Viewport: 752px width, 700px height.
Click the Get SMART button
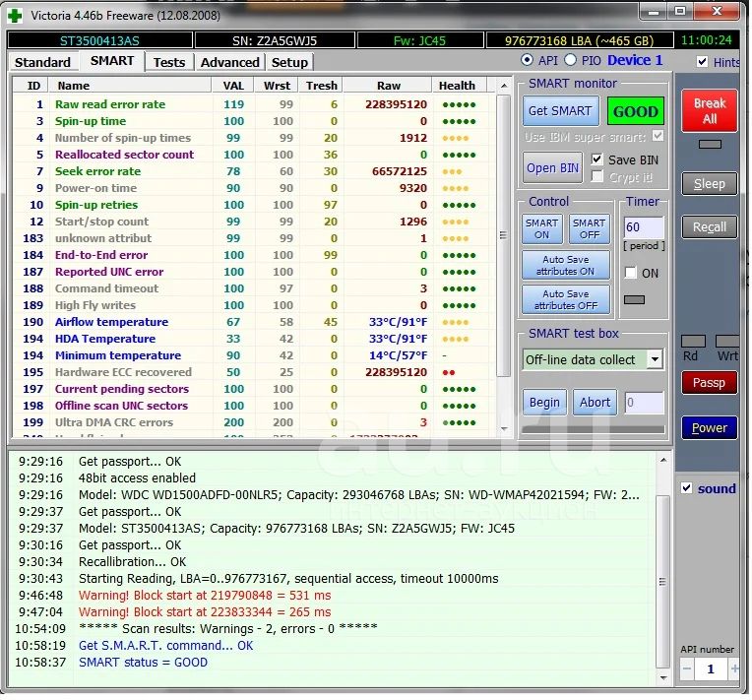(x=560, y=111)
